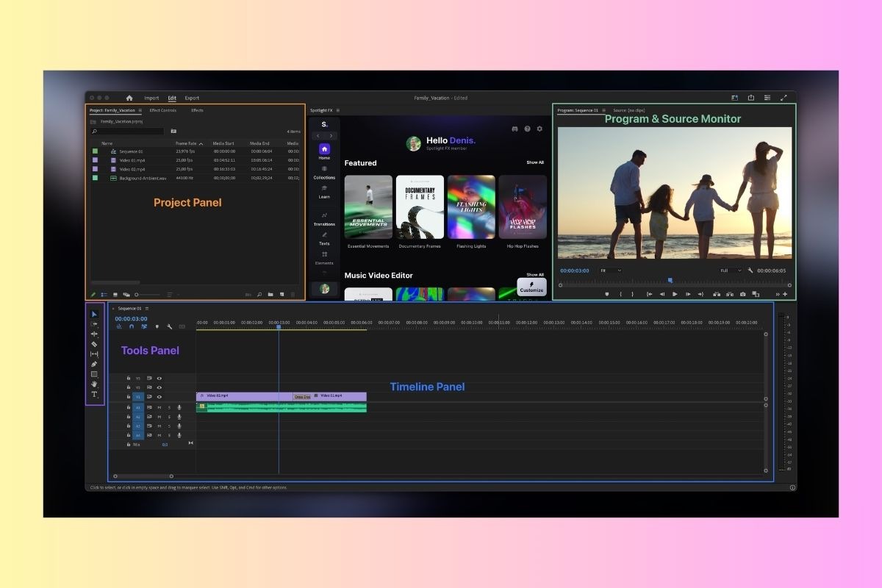Open Spotlight FX Discord icon
Screen dimensions: 882x588
click(514, 129)
